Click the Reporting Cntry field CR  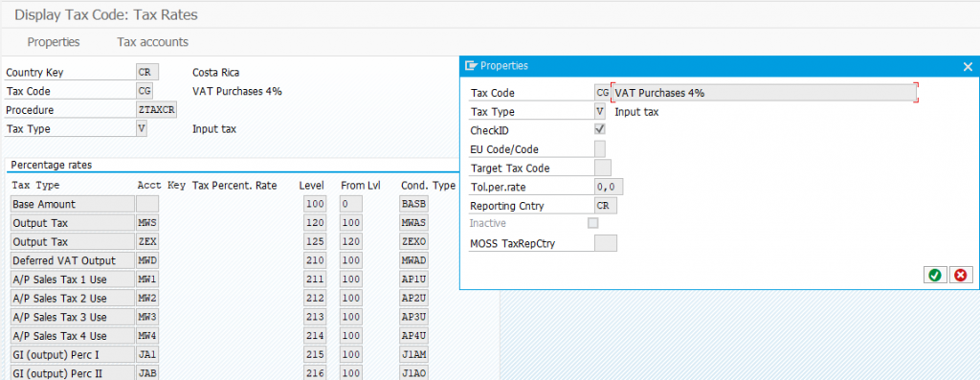(605, 205)
